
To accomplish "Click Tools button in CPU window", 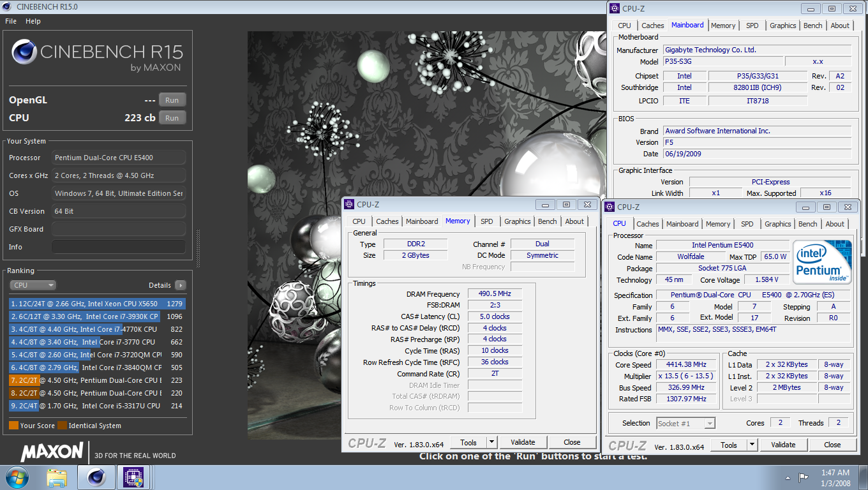I will click(x=729, y=445).
